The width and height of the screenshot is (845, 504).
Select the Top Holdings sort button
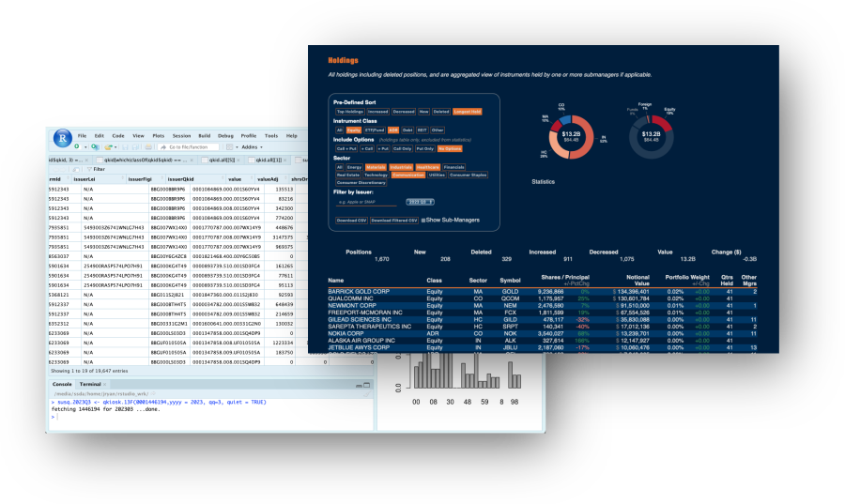point(350,112)
